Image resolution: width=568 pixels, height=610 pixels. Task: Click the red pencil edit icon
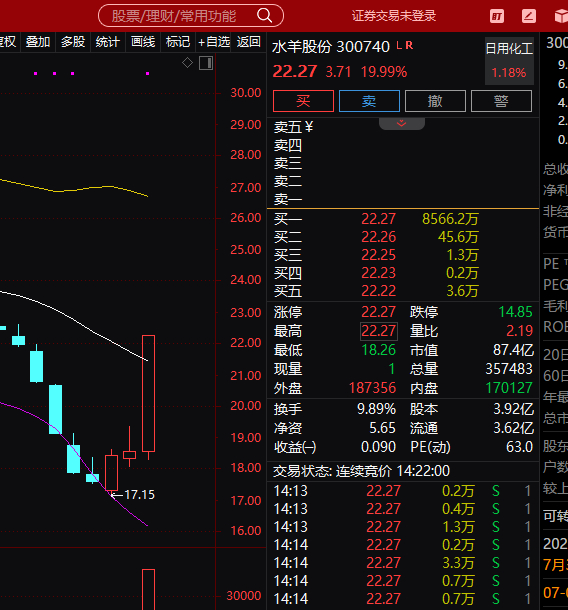point(529,16)
